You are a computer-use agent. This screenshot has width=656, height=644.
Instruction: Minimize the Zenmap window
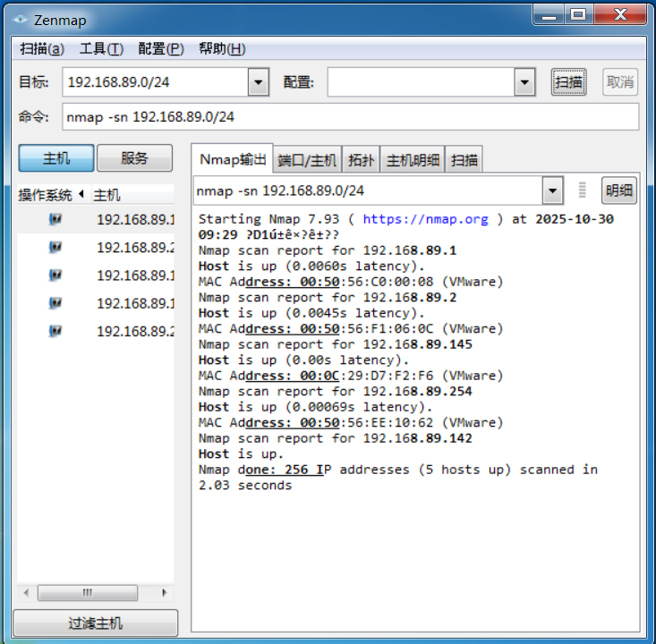(549, 15)
